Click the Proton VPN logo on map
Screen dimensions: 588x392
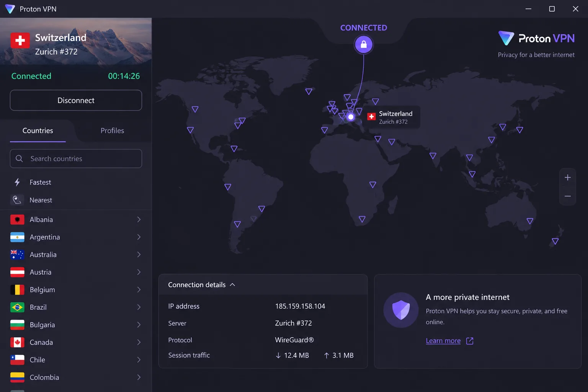[x=536, y=38]
